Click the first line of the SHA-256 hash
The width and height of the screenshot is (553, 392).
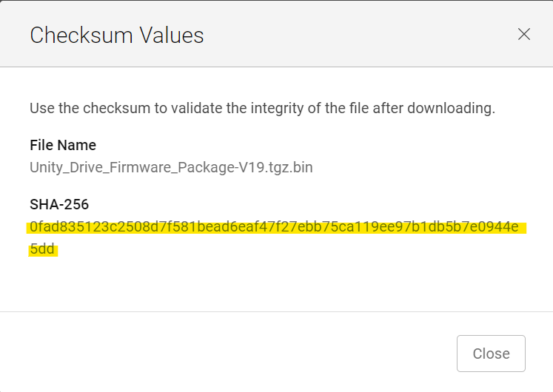point(274,227)
